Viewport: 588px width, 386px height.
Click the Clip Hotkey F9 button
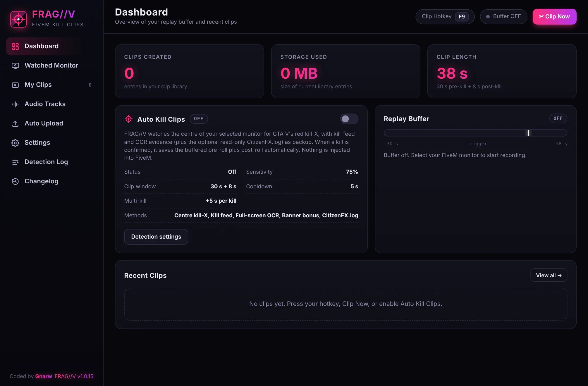445,16
